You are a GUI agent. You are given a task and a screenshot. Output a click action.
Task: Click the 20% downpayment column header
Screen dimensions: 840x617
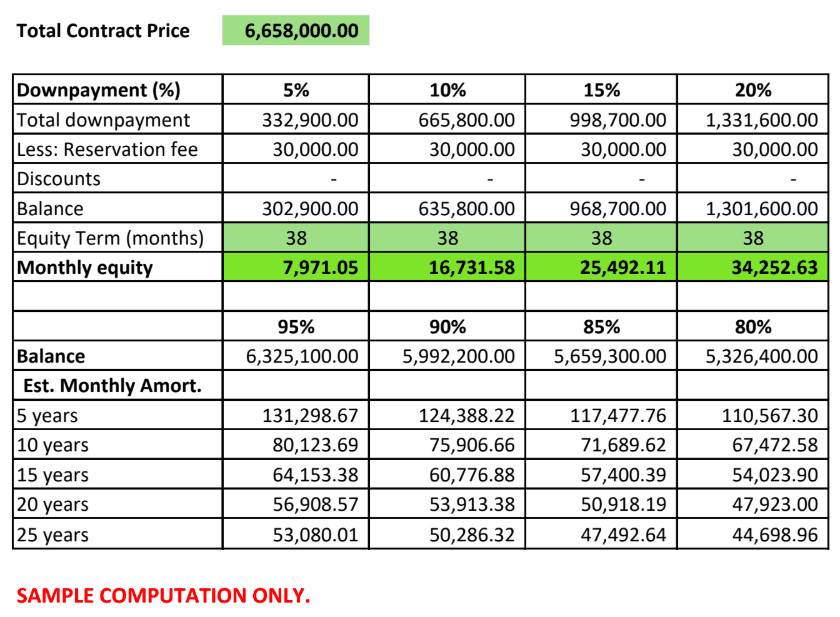tap(753, 90)
